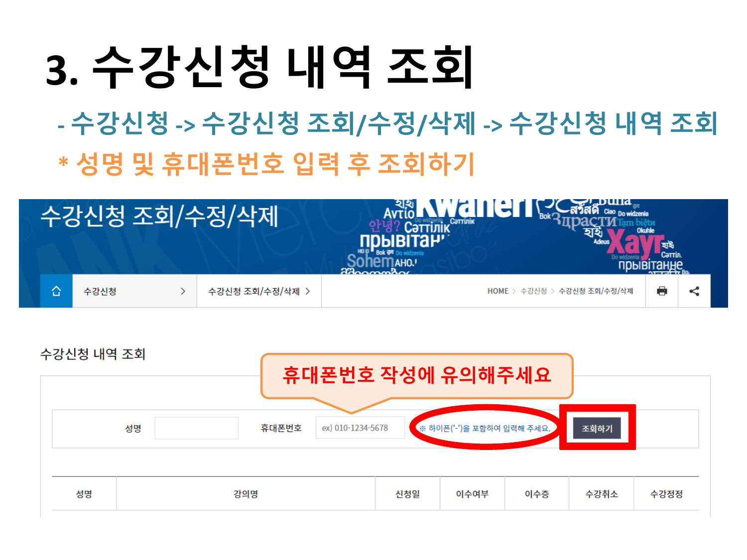Click the hyphen input notice text
The width and height of the screenshot is (747, 560).
(485, 428)
